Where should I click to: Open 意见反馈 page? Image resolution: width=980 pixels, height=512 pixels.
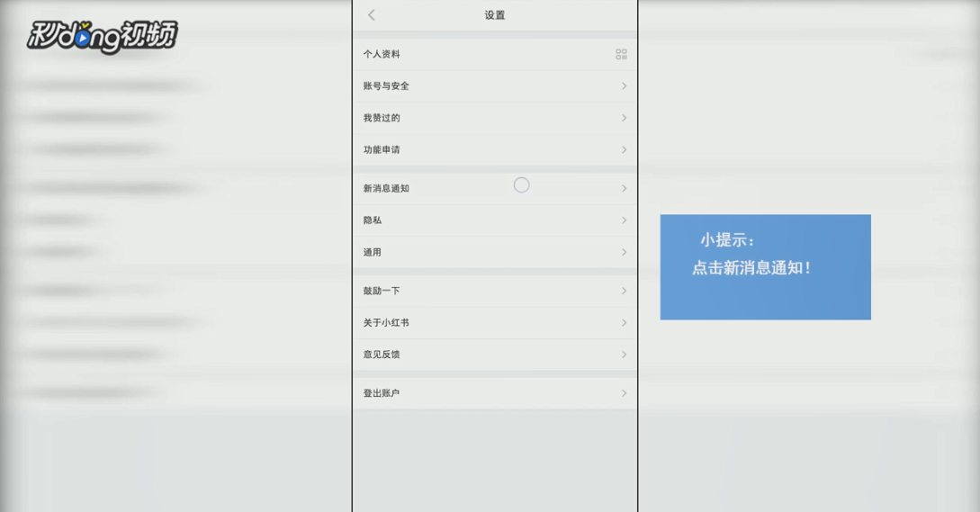click(x=495, y=355)
